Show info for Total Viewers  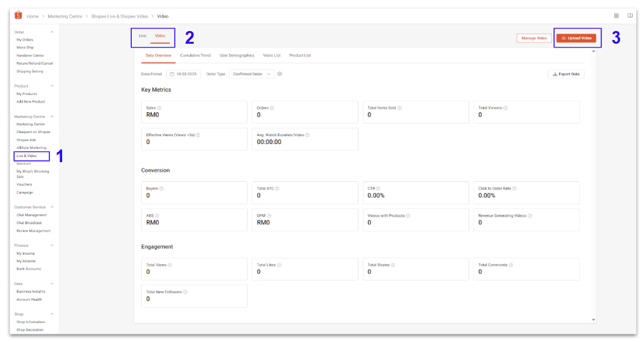pos(505,108)
